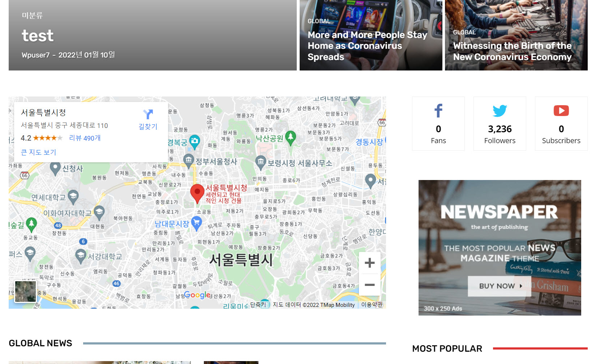The width and height of the screenshot is (600, 364).
Task: View the Wpuser7 author profile
Action: (x=35, y=55)
